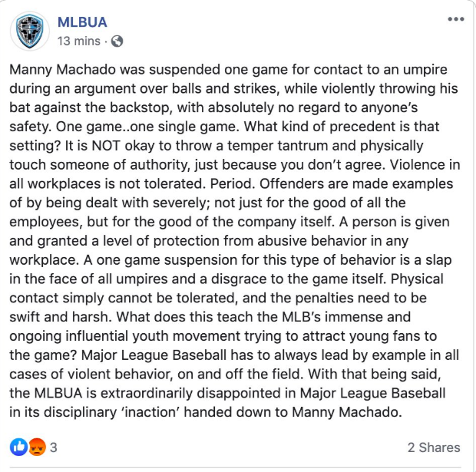Expand post actions via the ellipsis icon
Image resolution: width=476 pixels, height=472 pixels.
click(456, 19)
